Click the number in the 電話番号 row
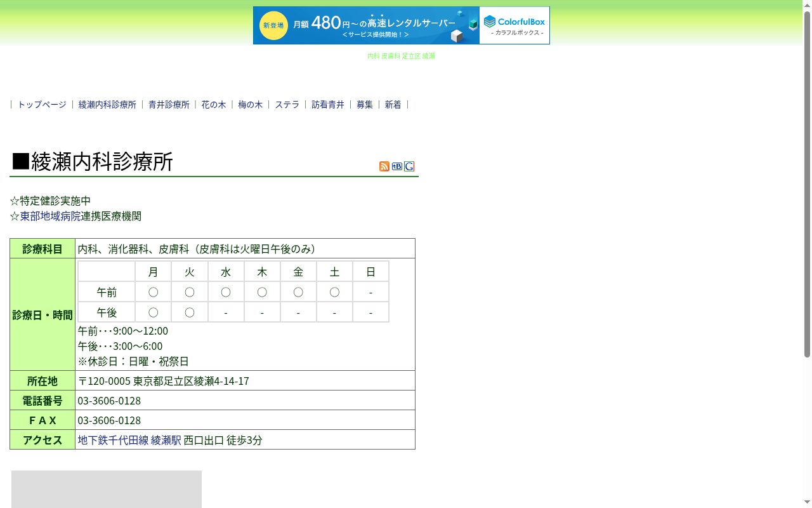Image resolution: width=812 pixels, height=508 pixels. (109, 401)
